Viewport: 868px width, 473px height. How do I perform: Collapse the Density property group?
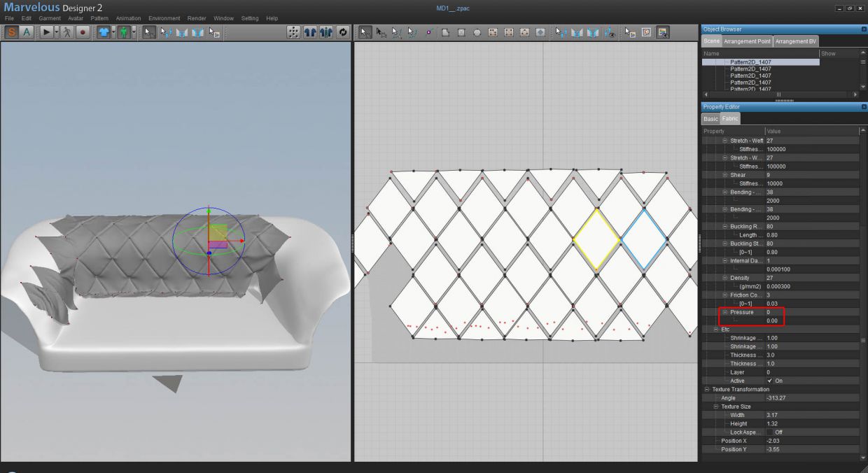725,278
